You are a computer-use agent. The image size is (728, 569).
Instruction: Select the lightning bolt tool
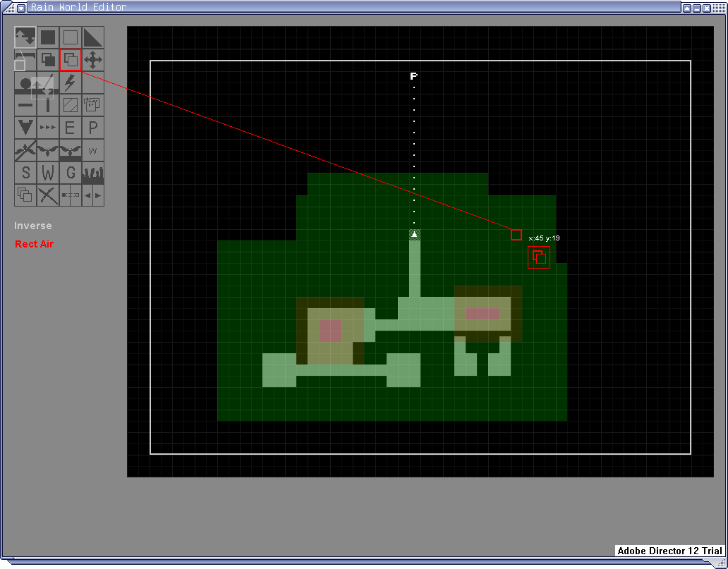[70, 82]
